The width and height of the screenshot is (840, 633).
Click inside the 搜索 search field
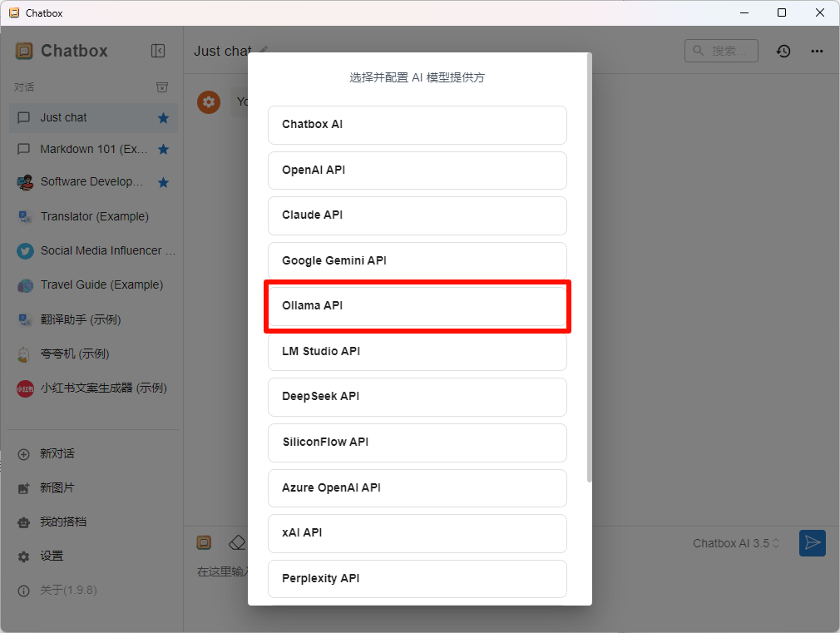[721, 51]
